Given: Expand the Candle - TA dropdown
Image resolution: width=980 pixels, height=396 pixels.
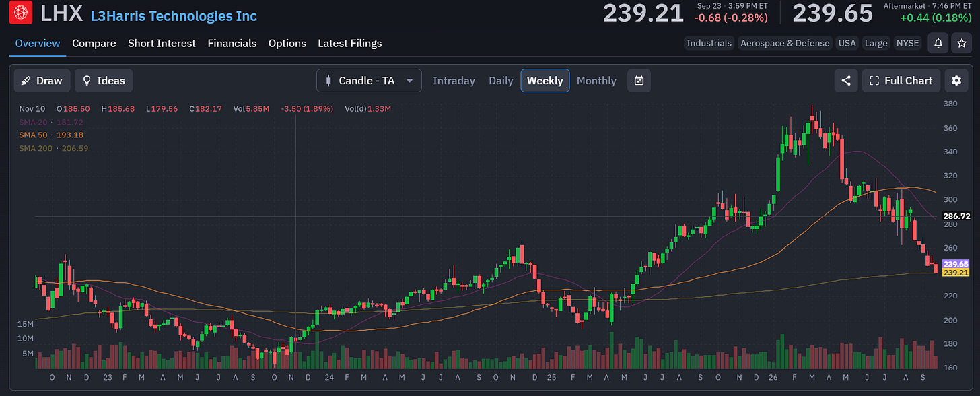Looking at the screenshot, I should (369, 81).
